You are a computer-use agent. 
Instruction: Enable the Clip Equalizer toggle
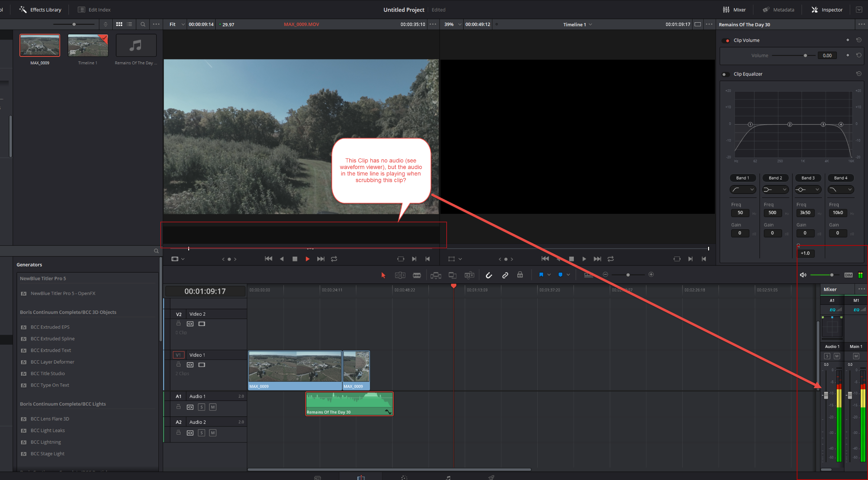pyautogui.click(x=725, y=74)
